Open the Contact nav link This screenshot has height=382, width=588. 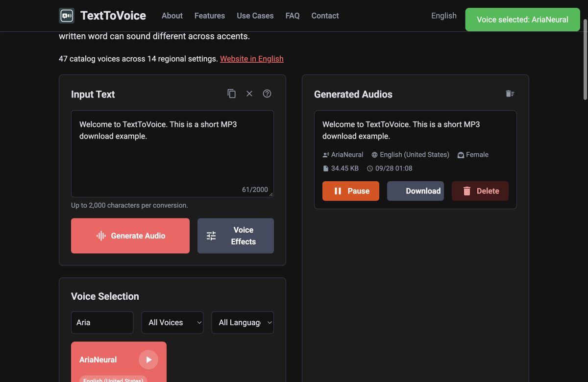coord(325,16)
